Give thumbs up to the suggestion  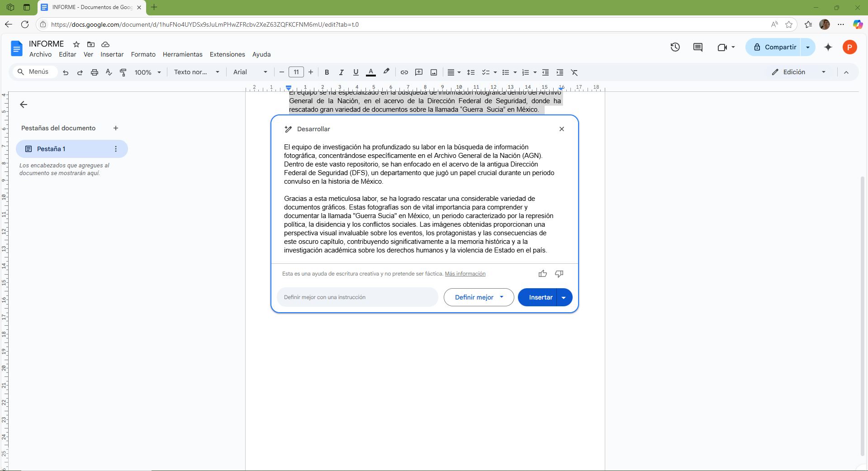click(542, 274)
